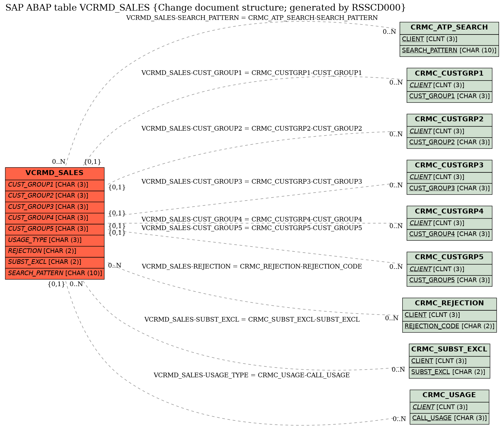Viewport: 504px width, 428px height.
Task: Click CLIENT field of CRMC_ATP_SEARCH
Action: 449,39
